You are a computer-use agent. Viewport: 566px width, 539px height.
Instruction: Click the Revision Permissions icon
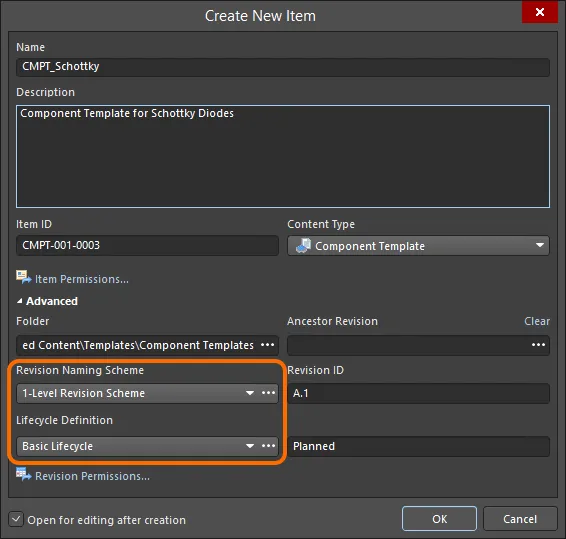coord(23,474)
